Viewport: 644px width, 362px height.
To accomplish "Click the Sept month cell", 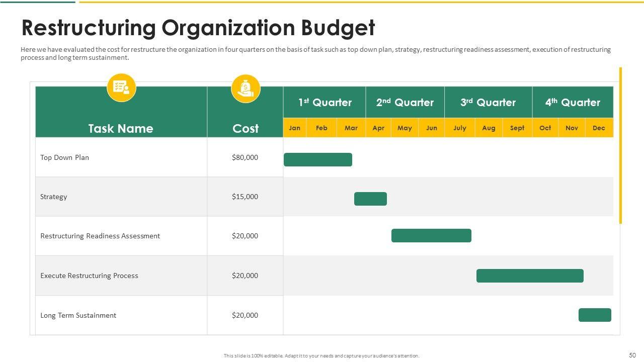I will point(517,128).
